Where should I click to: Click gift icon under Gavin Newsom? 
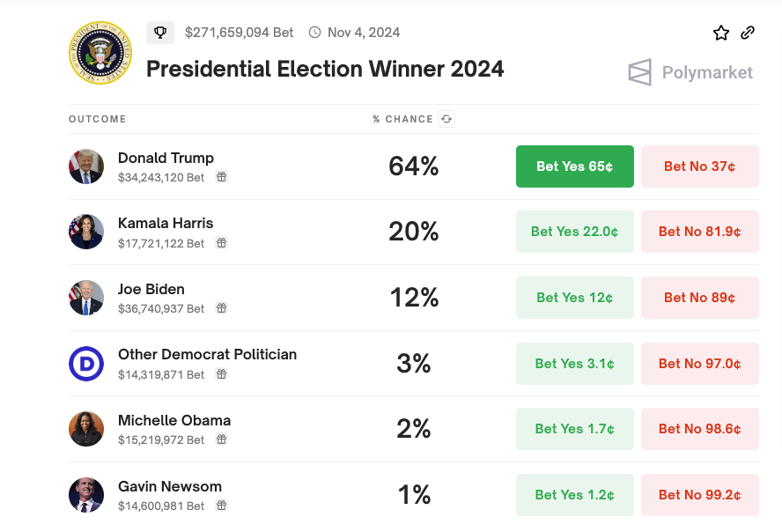click(222, 506)
